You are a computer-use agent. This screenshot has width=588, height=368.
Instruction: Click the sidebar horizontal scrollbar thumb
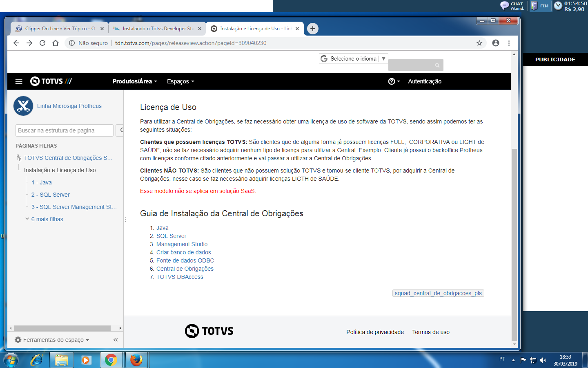click(x=62, y=328)
